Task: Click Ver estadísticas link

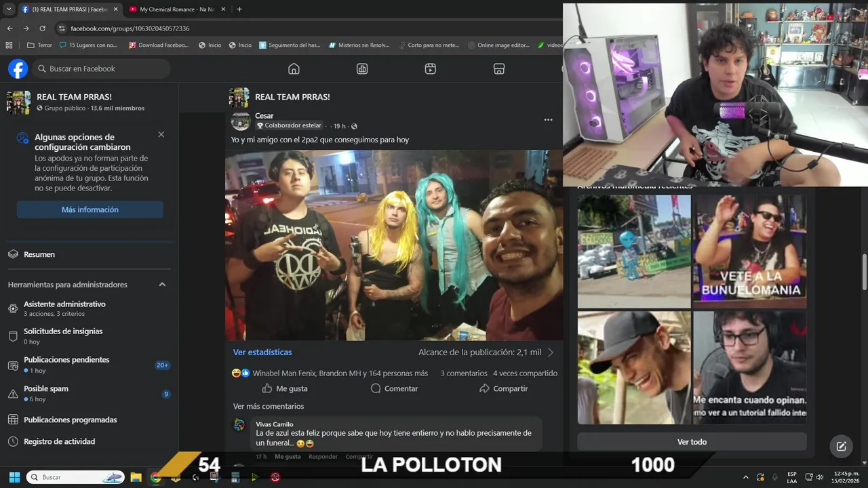Action: click(262, 352)
